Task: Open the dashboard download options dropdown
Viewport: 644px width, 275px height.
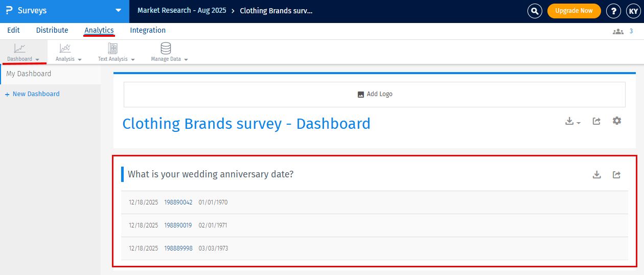Action: [x=572, y=122]
